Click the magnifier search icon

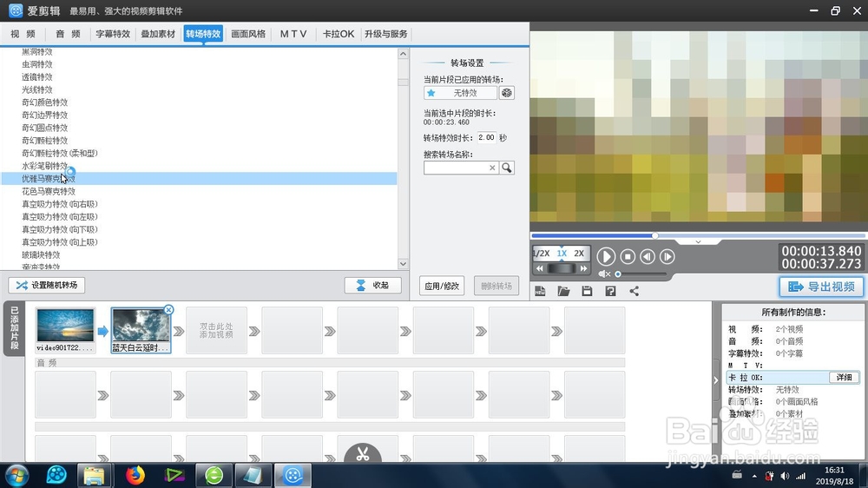(507, 168)
